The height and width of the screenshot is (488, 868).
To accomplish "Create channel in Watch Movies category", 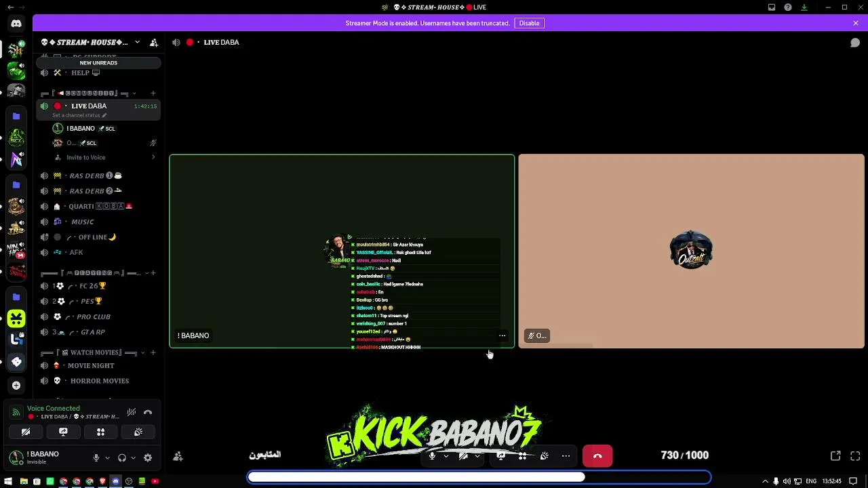I will pos(153,352).
